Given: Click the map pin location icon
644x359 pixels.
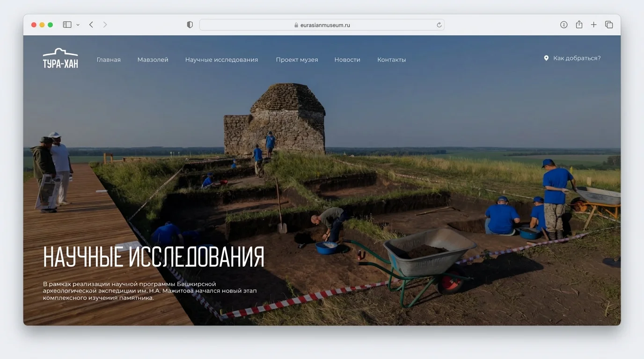Looking at the screenshot, I should (x=546, y=58).
